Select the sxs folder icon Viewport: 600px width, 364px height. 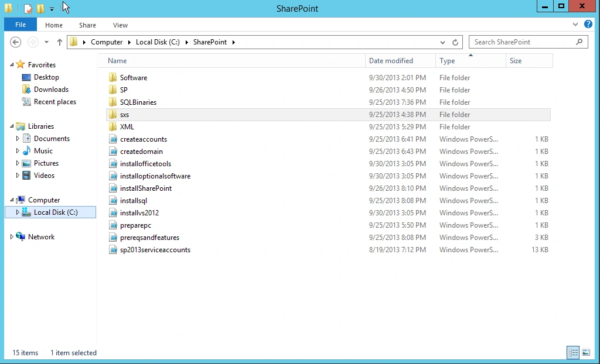click(112, 114)
